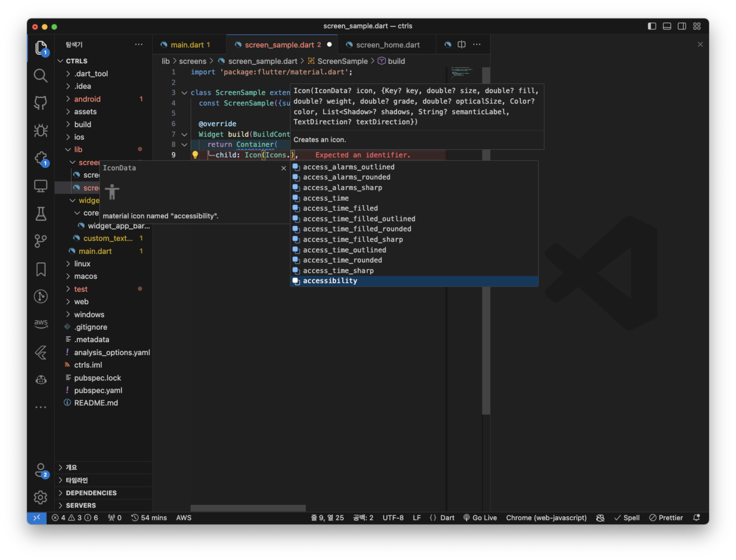The image size is (736, 560).
Task: Toggle the bottom panel layout button
Action: tap(667, 26)
